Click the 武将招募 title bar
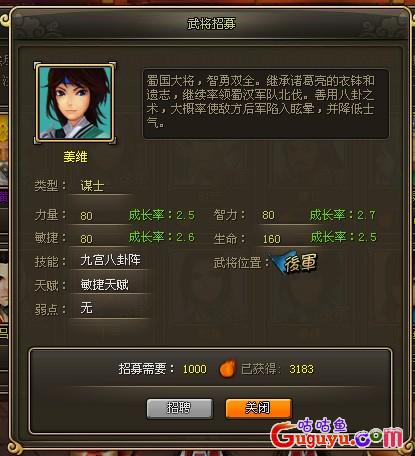The width and height of the screenshot is (415, 456). tap(211, 24)
